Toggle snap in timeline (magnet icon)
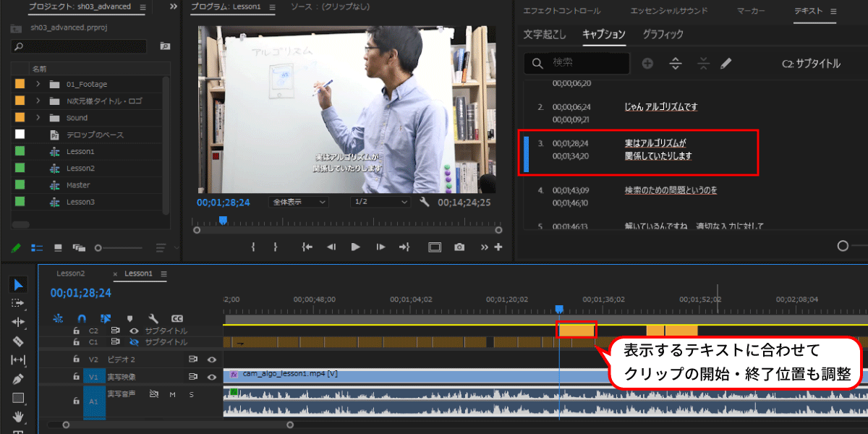 point(82,318)
